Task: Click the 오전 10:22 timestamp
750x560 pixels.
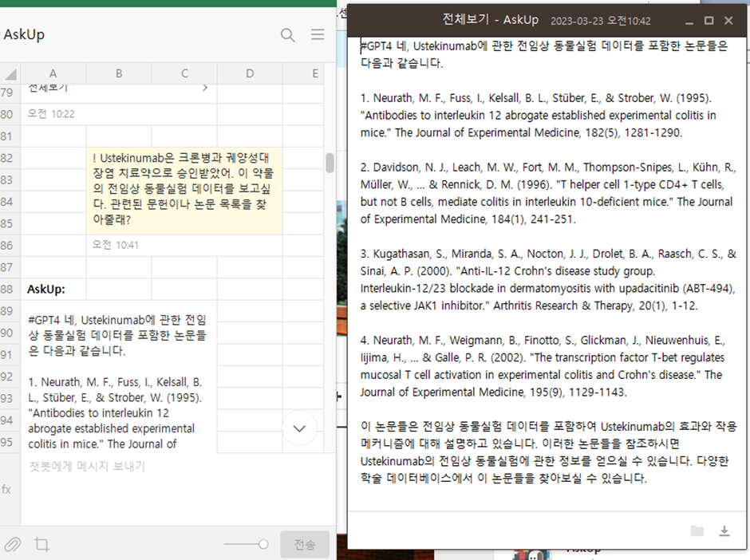Action: pos(51,114)
